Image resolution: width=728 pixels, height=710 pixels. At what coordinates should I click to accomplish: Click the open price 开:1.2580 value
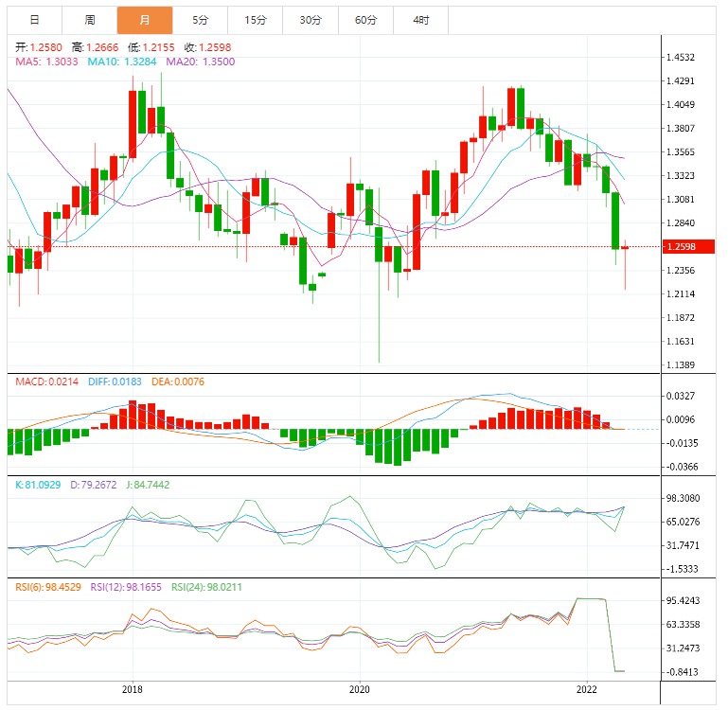coord(39,47)
